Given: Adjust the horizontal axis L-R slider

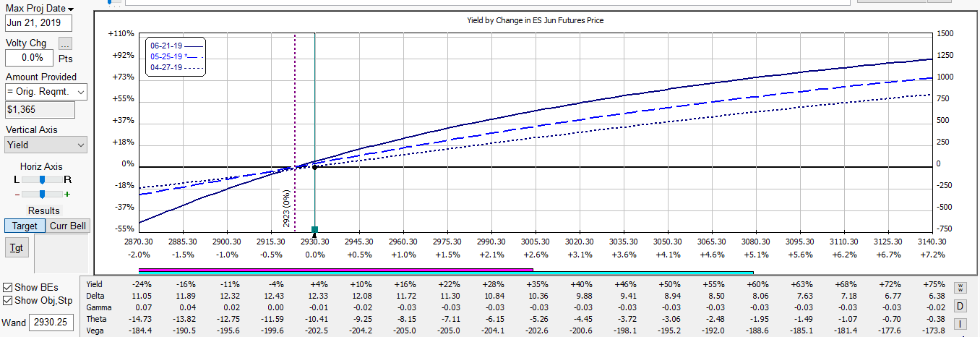Looking at the screenshot, I should tap(43, 179).
